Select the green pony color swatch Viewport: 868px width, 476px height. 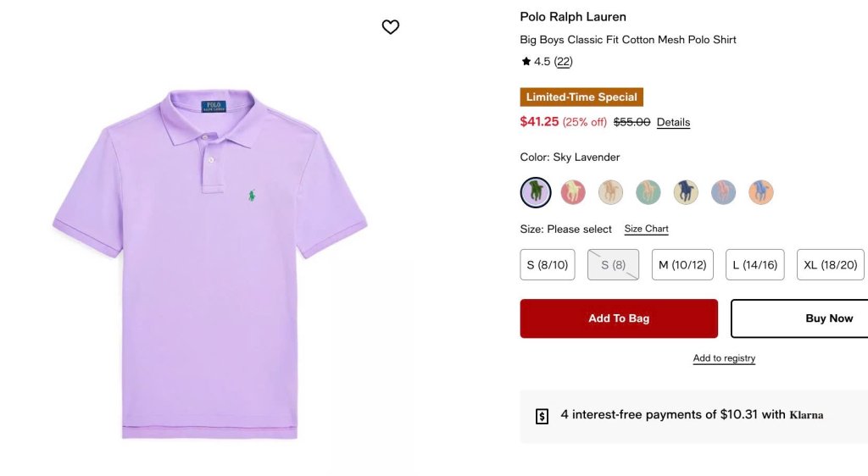click(648, 192)
